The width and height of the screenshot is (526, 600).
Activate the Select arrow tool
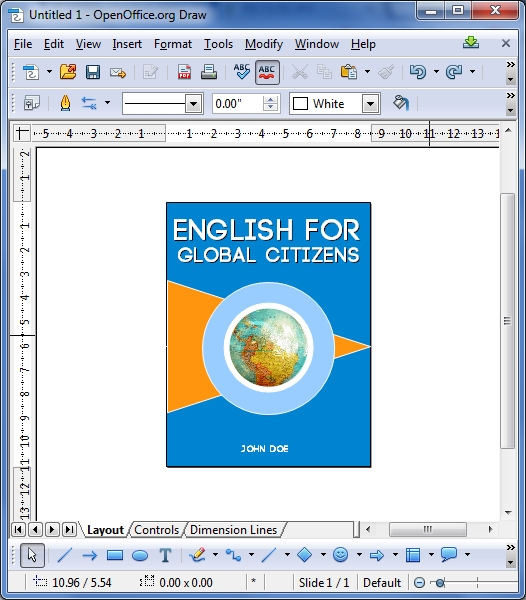click(x=32, y=555)
